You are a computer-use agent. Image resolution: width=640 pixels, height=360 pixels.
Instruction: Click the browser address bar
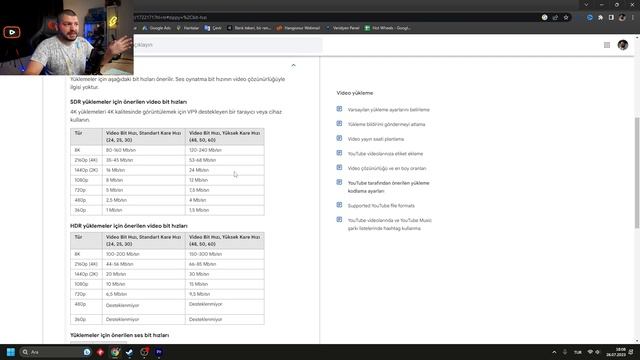pyautogui.click(x=335, y=18)
